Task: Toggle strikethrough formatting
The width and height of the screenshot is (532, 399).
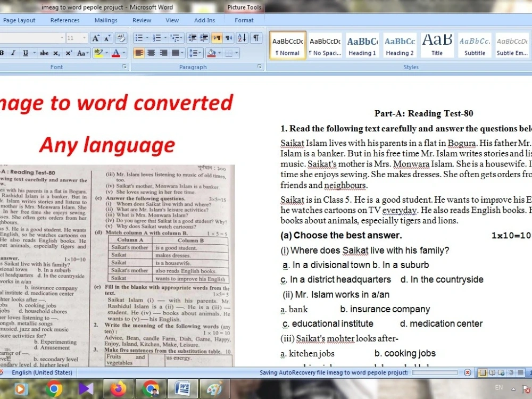Action: click(44, 53)
